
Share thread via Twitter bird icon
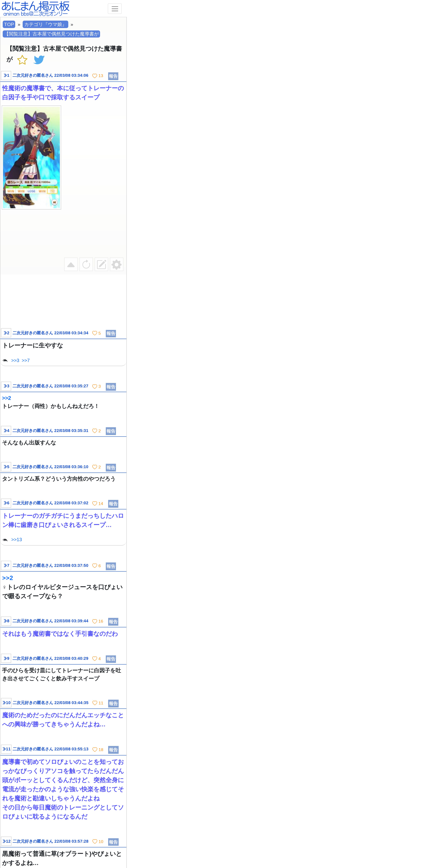coord(39,60)
